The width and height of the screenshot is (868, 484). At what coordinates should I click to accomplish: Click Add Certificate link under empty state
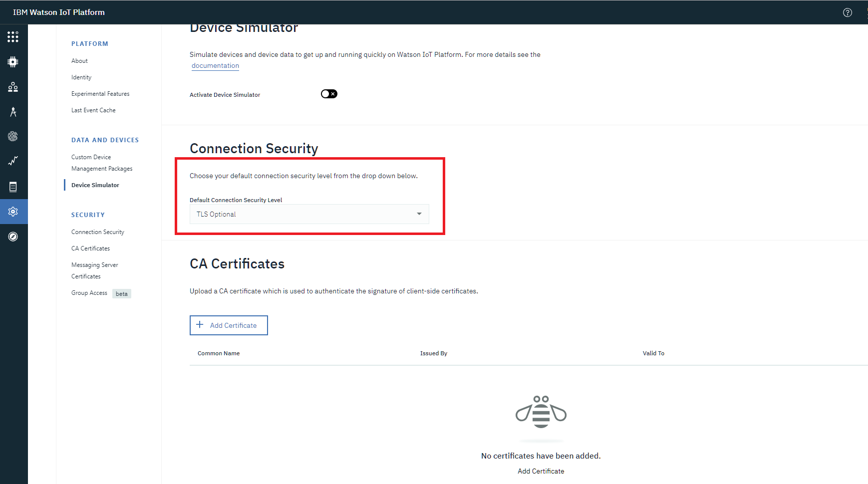pos(541,471)
